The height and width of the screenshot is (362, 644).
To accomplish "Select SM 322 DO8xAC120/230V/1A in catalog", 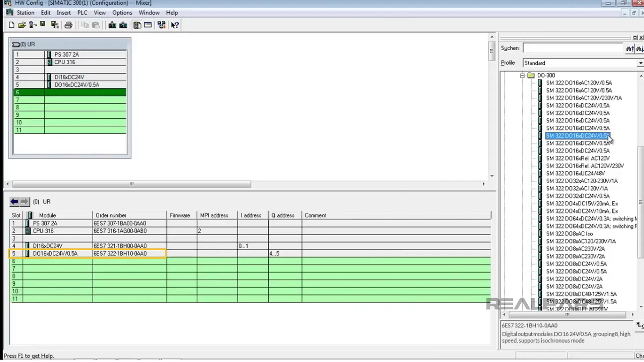I will [581, 241].
